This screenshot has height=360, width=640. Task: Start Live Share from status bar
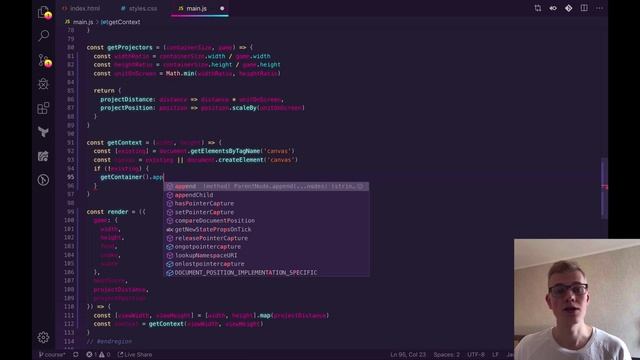coord(135,355)
